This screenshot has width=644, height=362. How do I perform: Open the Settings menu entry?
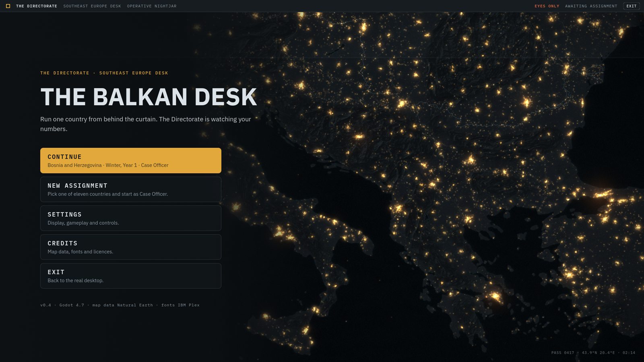pyautogui.click(x=131, y=218)
